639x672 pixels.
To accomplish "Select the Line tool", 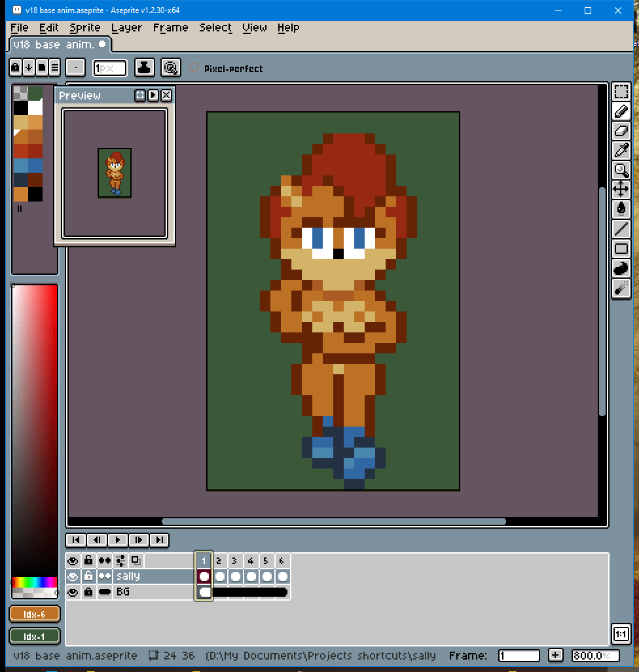I will (621, 229).
